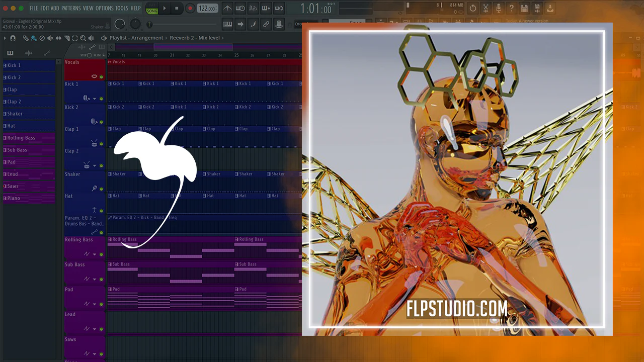Adjust the main volume knob
This screenshot has width=644, height=362.
pyautogui.click(x=120, y=24)
